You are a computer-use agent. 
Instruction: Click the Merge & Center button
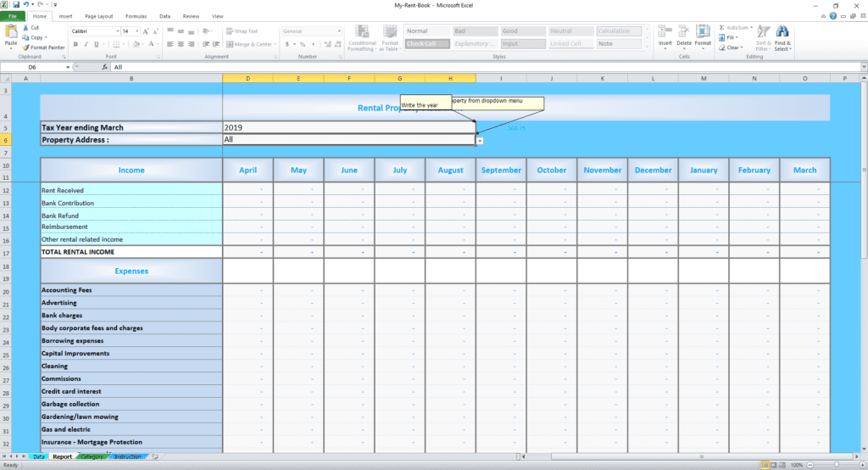point(250,44)
